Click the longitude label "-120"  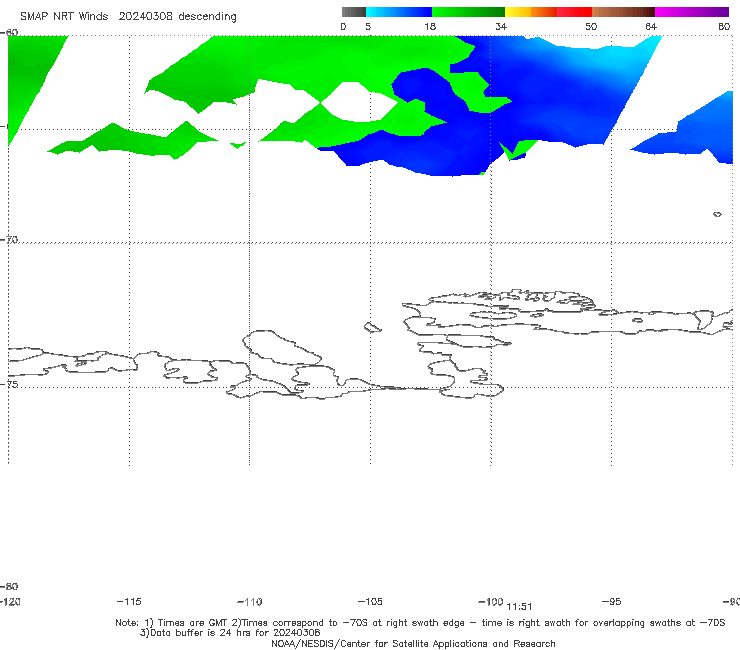tap(10, 601)
